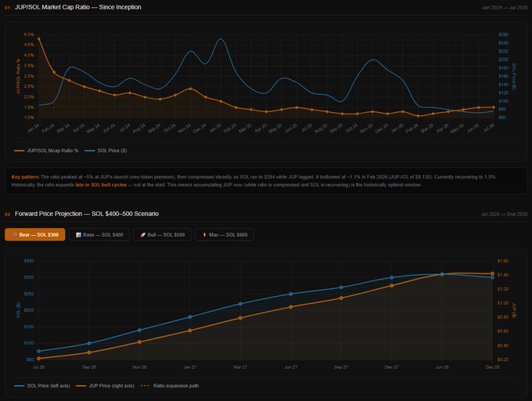Click the blue SOL point at Jul 26 projection start
The image size is (532, 401).
coord(38,351)
